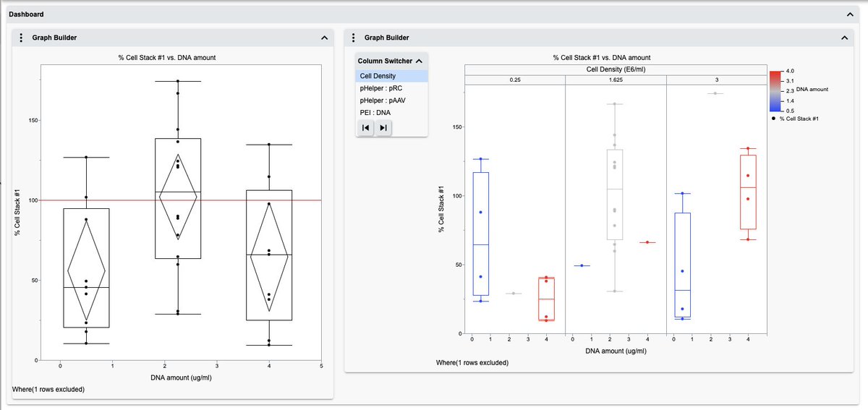Image resolution: width=868 pixels, height=410 pixels.
Task: Click the right graph title text
Action: (x=601, y=57)
